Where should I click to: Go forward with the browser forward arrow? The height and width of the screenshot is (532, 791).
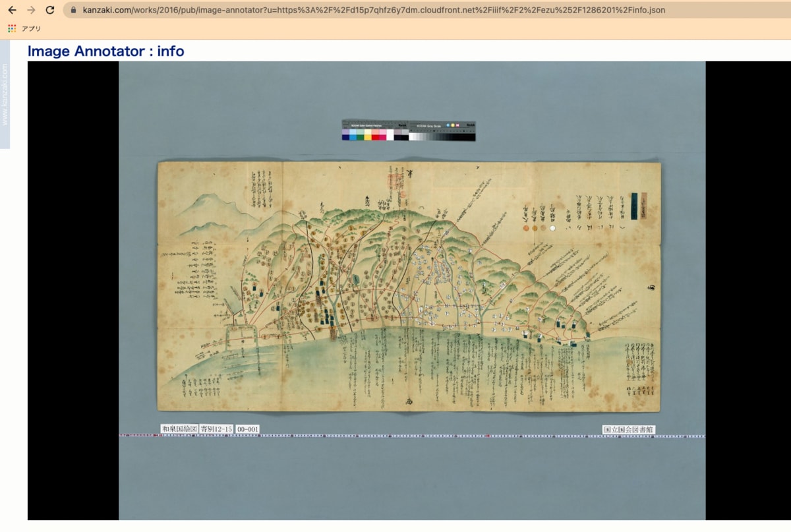click(31, 10)
